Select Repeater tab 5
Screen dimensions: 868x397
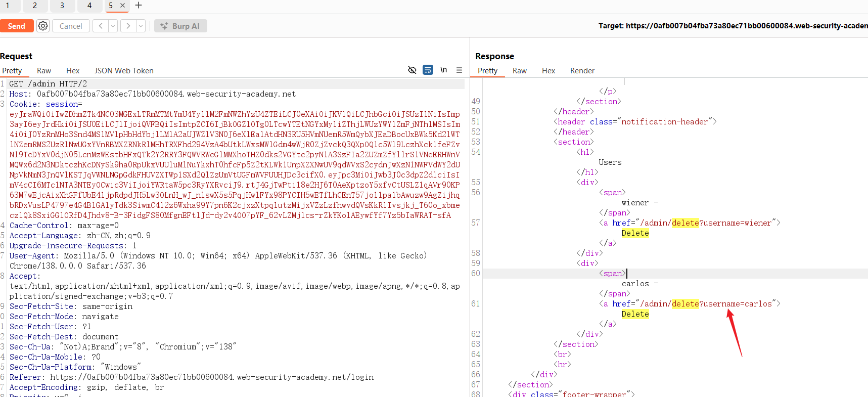tap(111, 6)
